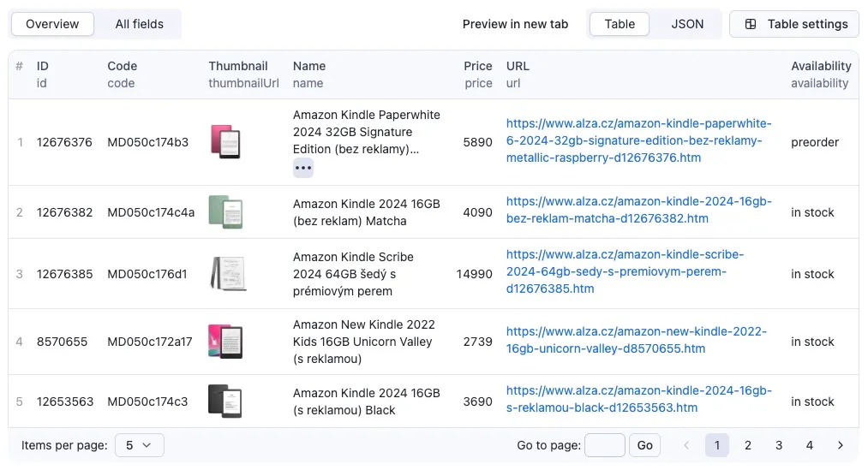
Task: Click the Go button
Action: [x=644, y=445]
